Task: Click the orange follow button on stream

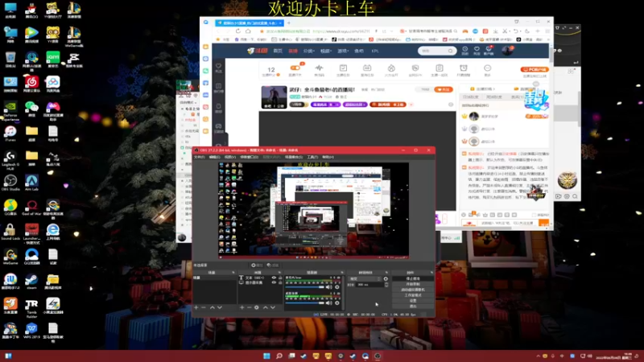Action: pyautogui.click(x=444, y=89)
